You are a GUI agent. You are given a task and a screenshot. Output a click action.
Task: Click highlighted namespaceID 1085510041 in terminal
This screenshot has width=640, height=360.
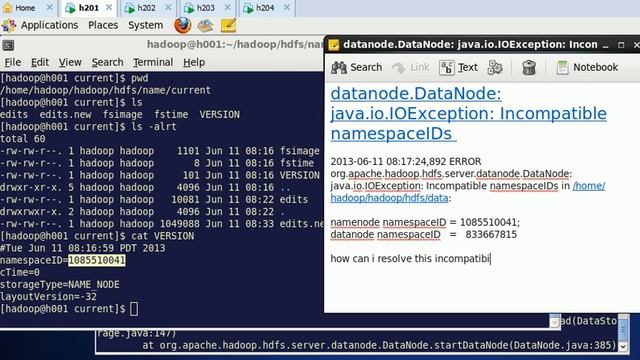97,260
